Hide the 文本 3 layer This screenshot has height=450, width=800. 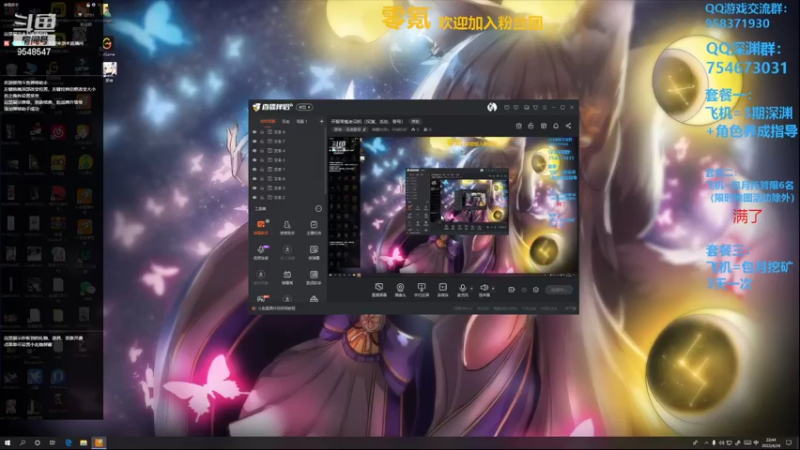tap(255, 160)
